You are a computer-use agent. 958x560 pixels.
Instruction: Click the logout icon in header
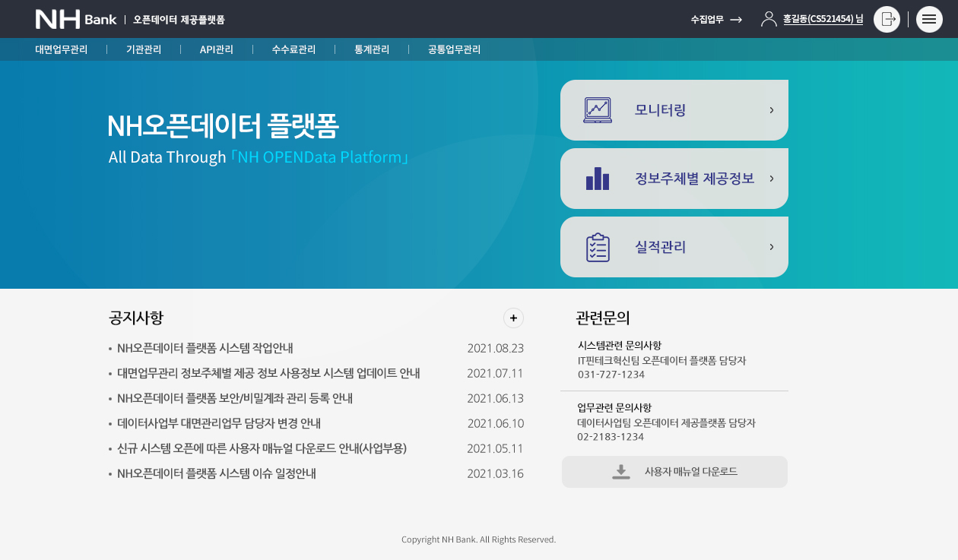(x=887, y=19)
